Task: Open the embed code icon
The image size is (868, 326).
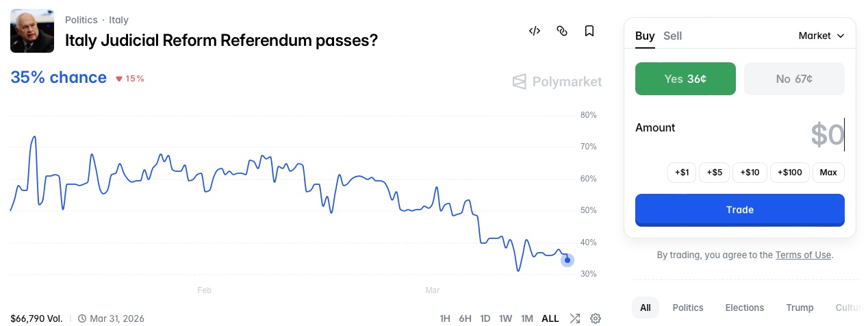Action: click(535, 31)
